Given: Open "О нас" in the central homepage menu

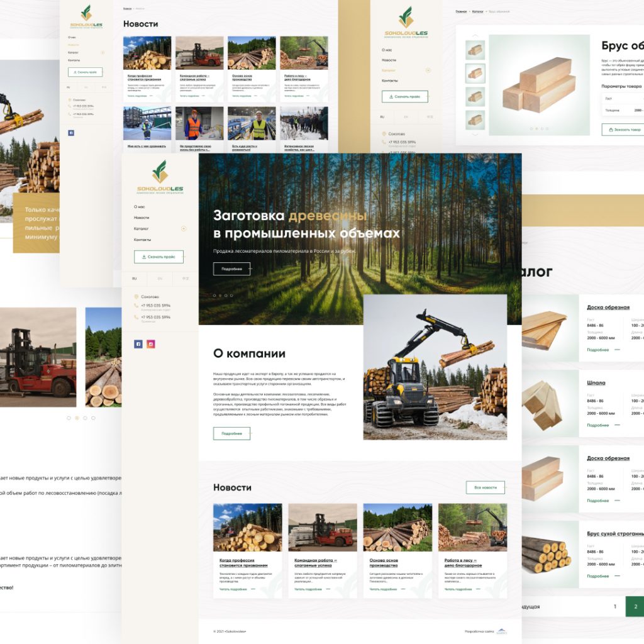Looking at the screenshot, I should click(140, 206).
